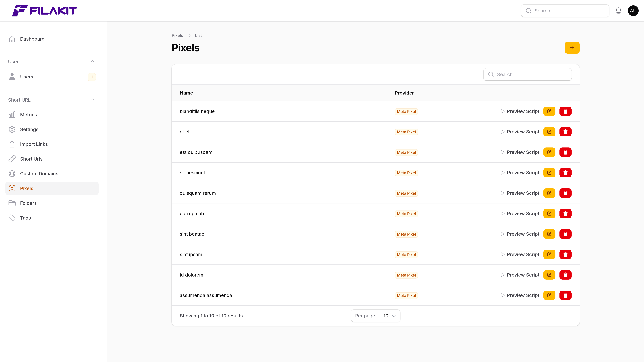
Task: Delete the corrupti ab pixel
Action: pyautogui.click(x=565, y=214)
